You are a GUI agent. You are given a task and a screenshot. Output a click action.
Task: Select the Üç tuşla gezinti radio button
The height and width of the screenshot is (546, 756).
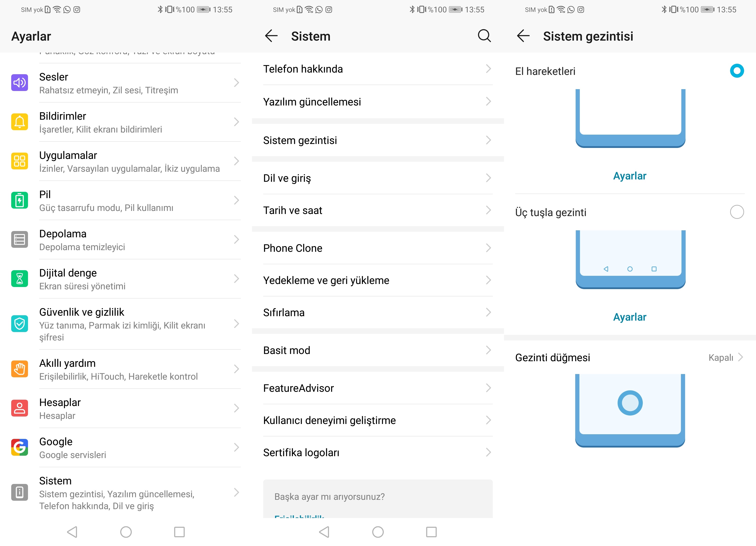pos(737,212)
